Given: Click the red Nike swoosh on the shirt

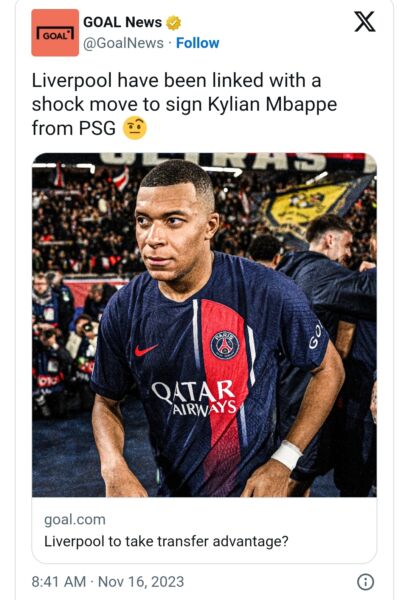Looking at the screenshot, I should click(146, 350).
